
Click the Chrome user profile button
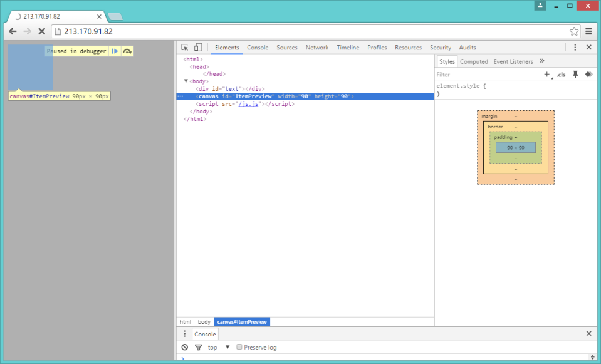540,6
